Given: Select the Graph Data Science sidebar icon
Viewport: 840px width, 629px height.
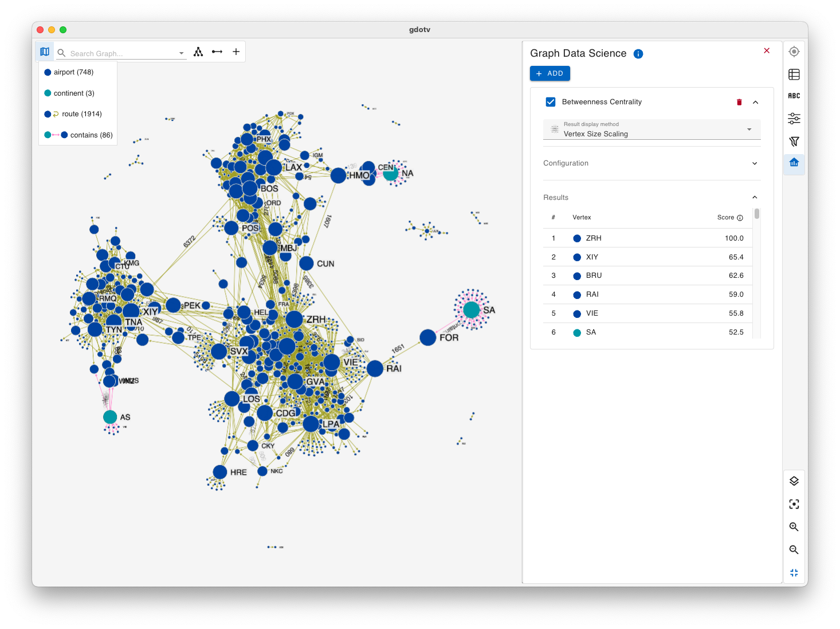Looking at the screenshot, I should pyautogui.click(x=794, y=163).
